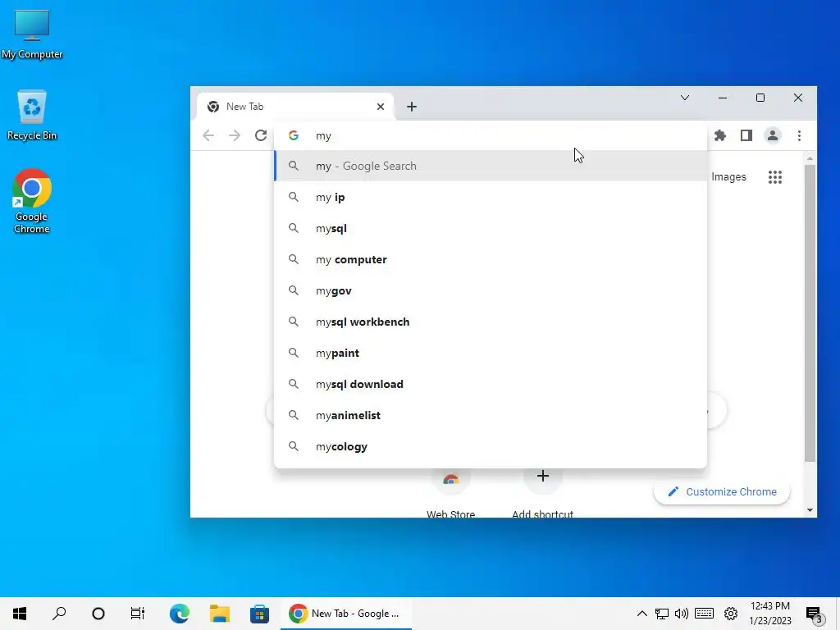Image resolution: width=840 pixels, height=630 pixels.
Task: Select the My Computer desktop icon
Action: [x=32, y=34]
